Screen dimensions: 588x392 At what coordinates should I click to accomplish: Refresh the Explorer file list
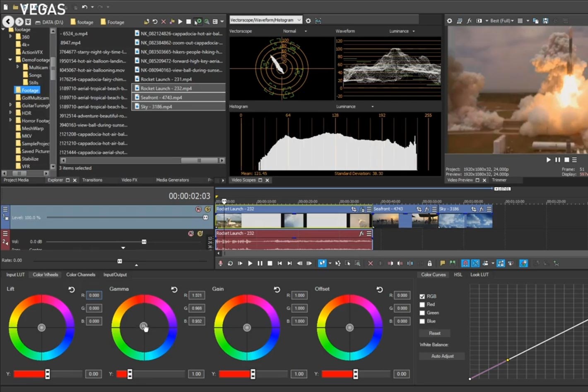click(x=155, y=22)
